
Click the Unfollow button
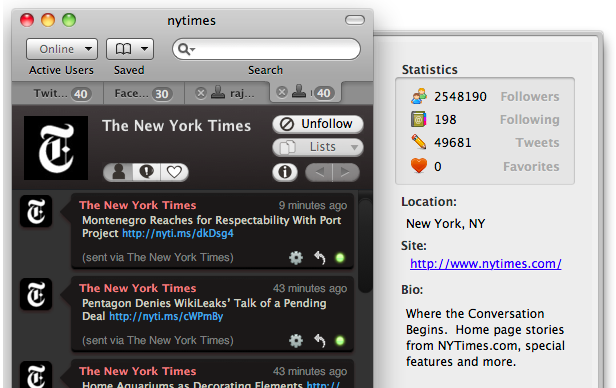click(x=317, y=124)
